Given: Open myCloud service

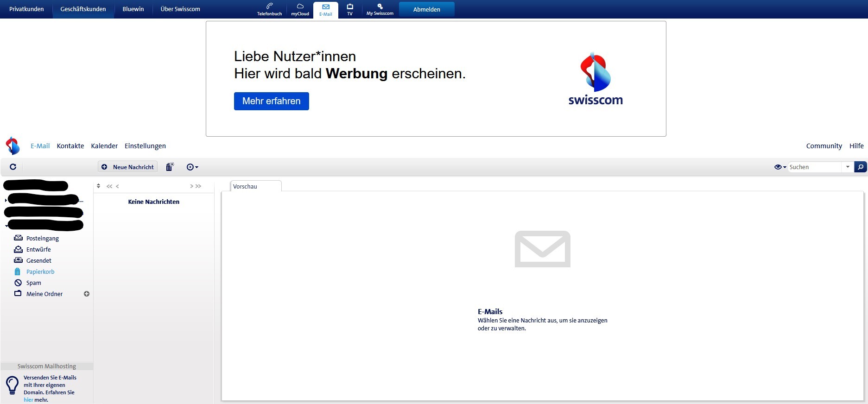Looking at the screenshot, I should pyautogui.click(x=300, y=9).
